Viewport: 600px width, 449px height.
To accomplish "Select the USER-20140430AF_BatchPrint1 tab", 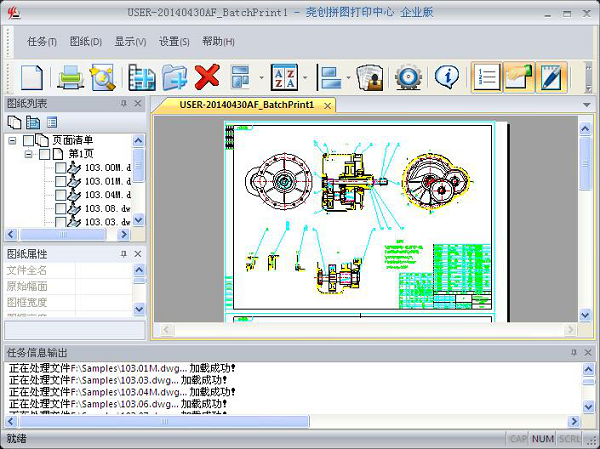I will (246, 104).
